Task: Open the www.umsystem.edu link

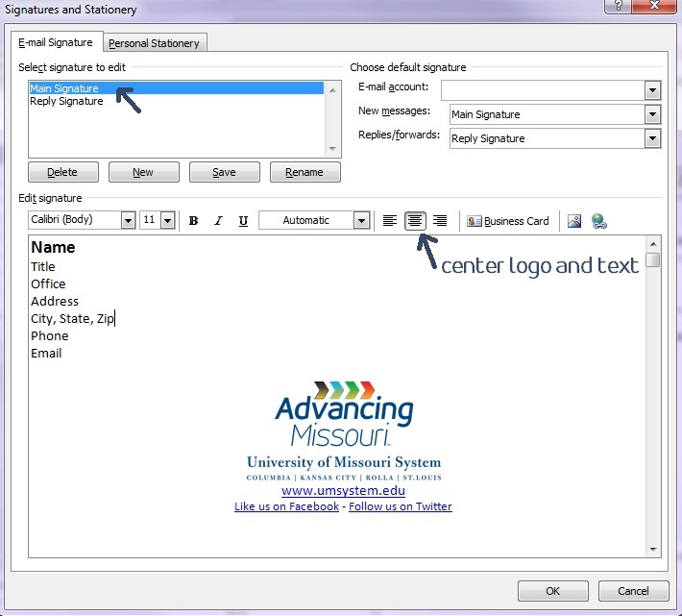Action: [x=343, y=491]
